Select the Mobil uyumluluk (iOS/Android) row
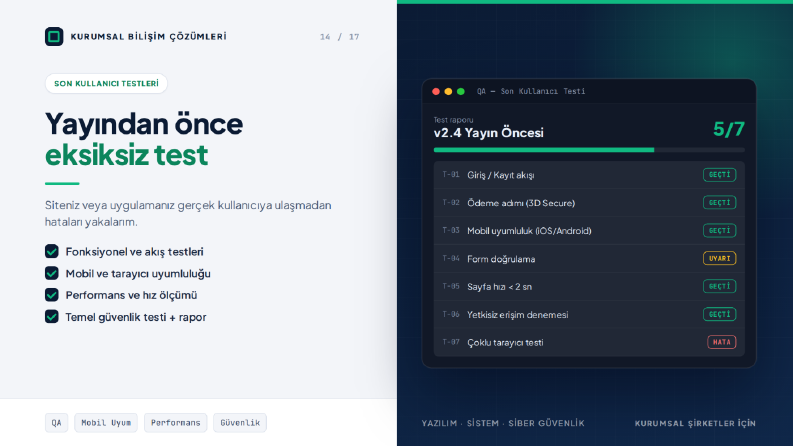 point(589,231)
